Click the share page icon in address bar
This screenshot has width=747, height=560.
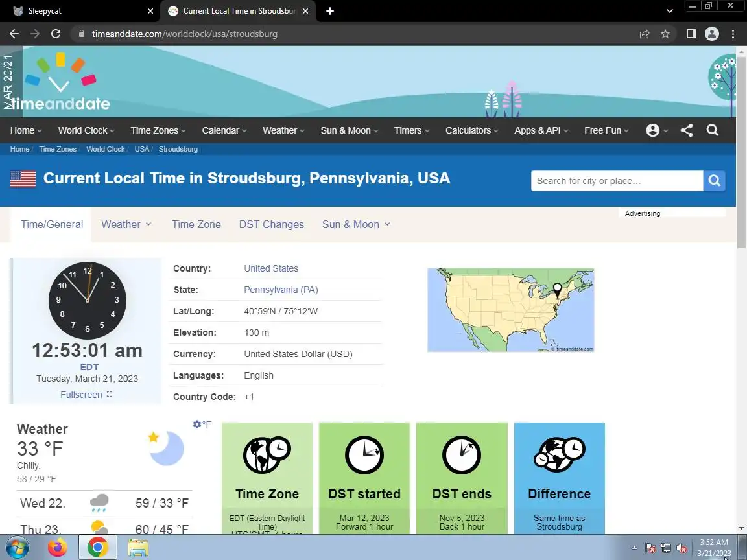pyautogui.click(x=644, y=34)
